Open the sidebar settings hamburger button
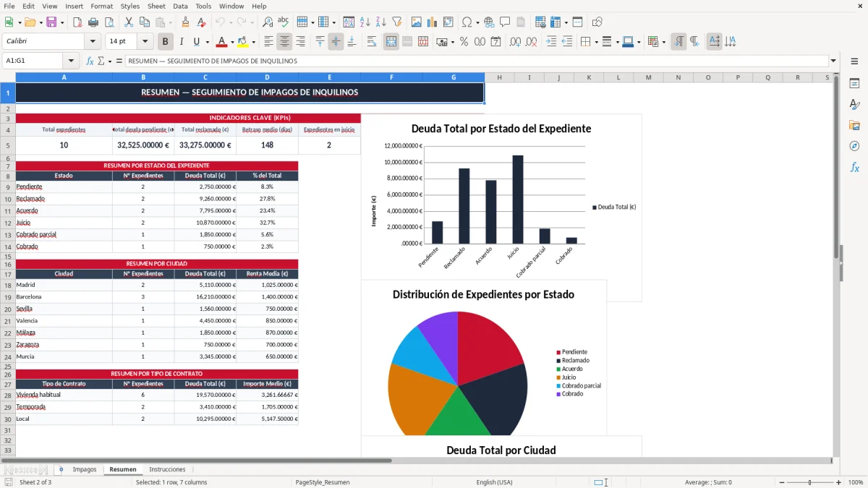 point(854,61)
